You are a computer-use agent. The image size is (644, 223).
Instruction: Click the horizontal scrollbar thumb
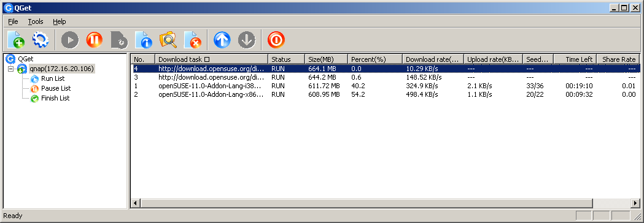[367, 203]
